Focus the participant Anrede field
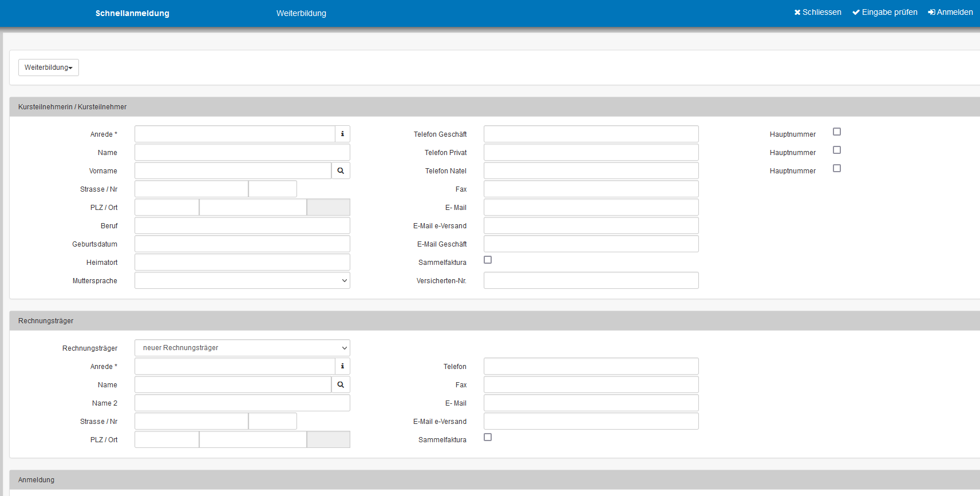The height and width of the screenshot is (496, 980). pyautogui.click(x=235, y=134)
